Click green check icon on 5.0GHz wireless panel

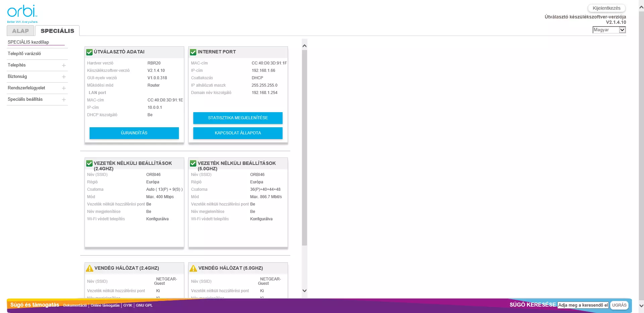coord(193,164)
